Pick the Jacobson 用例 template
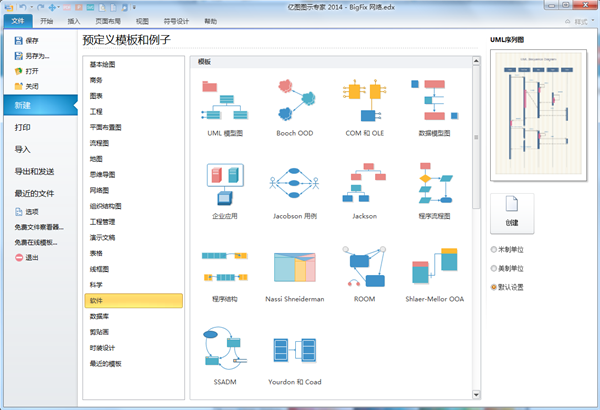Screen dimensions: 600x410 click(x=295, y=191)
